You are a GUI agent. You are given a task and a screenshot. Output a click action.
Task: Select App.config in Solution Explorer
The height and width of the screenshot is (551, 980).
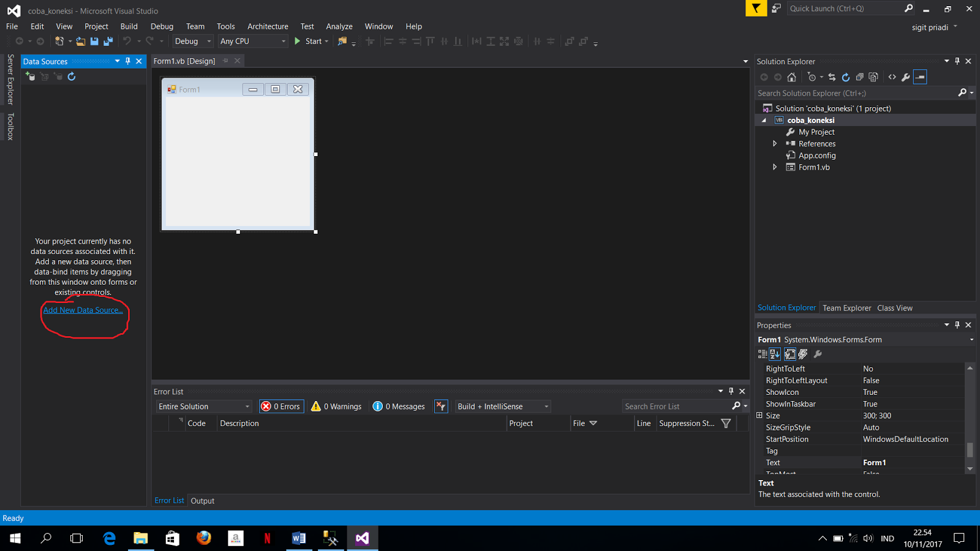pos(816,156)
